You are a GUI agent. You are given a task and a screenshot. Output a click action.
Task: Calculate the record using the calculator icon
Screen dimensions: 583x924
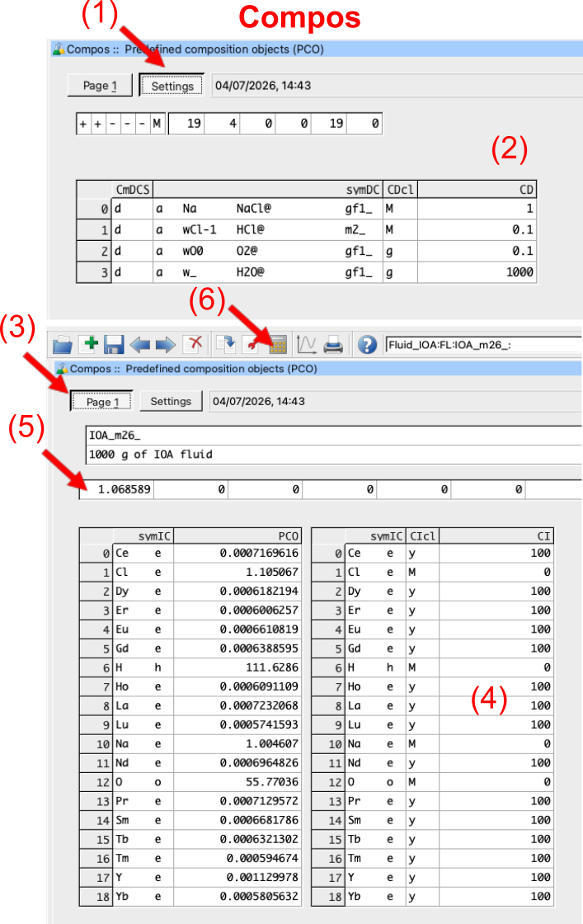[277, 345]
